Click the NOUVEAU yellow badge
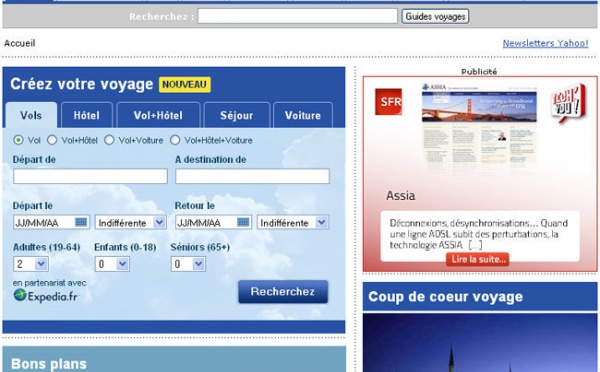Screen dimensions: 600x372 [x=184, y=85]
